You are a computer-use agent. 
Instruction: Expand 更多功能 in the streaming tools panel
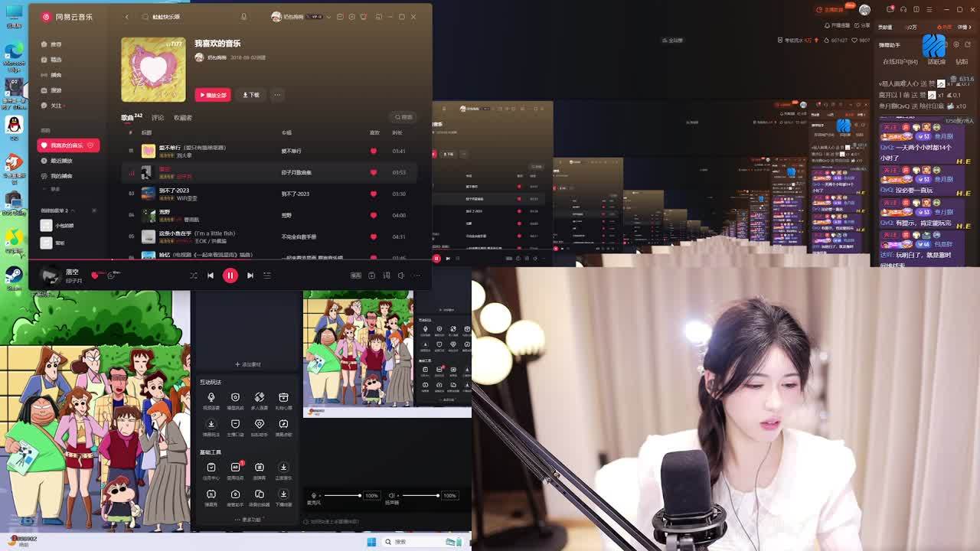pyautogui.click(x=249, y=520)
